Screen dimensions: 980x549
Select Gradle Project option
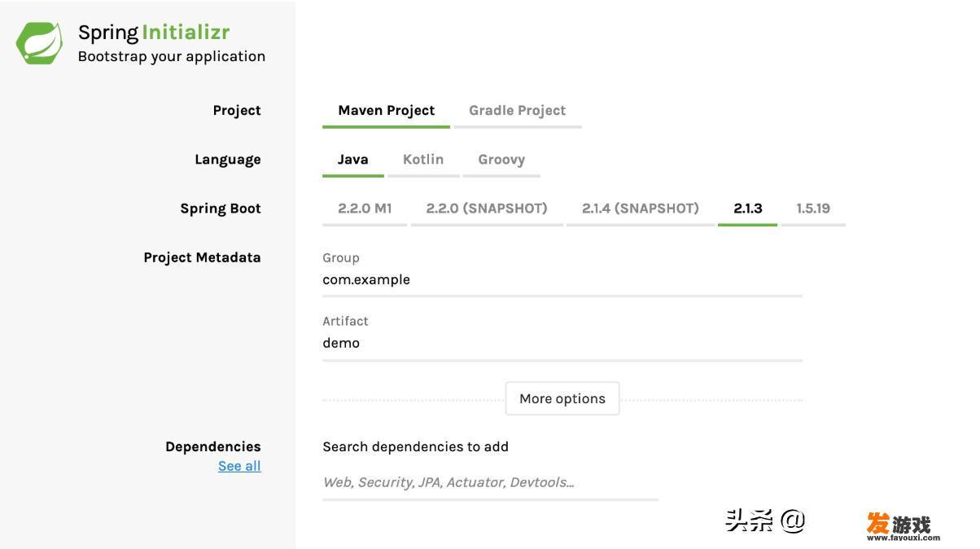pyautogui.click(x=518, y=111)
